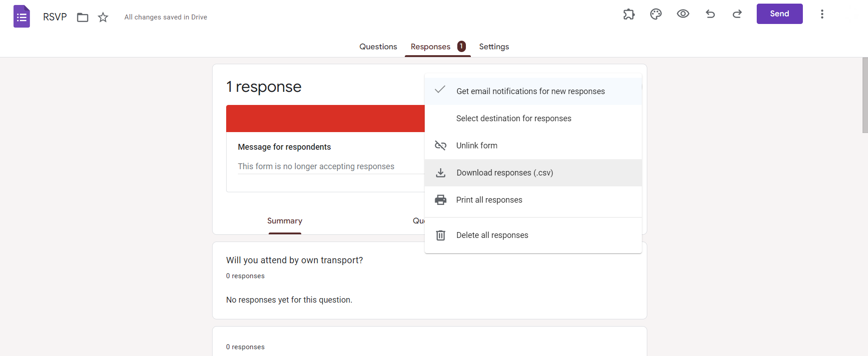
Task: Switch to the Questions tab
Action: point(378,47)
